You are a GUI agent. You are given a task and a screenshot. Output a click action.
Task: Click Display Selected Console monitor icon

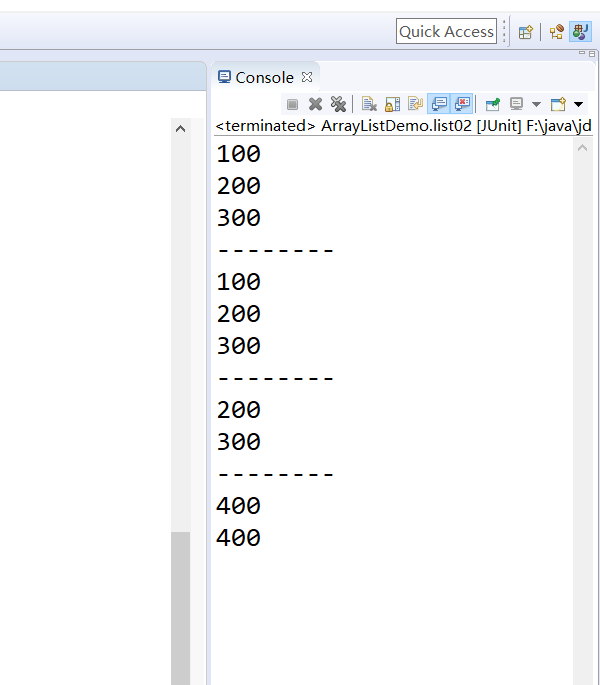pyautogui.click(x=517, y=104)
